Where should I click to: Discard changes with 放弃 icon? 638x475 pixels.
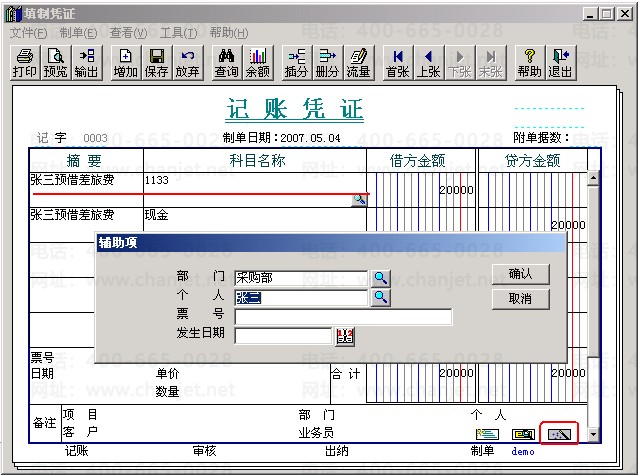pos(188,63)
